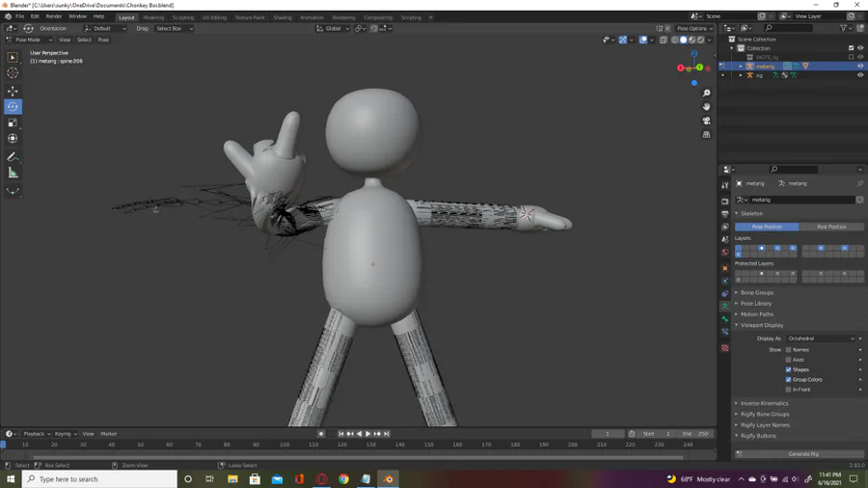Viewport: 868px width, 488px height.
Task: Click frame 100 on the timeline ruler
Action: point(285,445)
